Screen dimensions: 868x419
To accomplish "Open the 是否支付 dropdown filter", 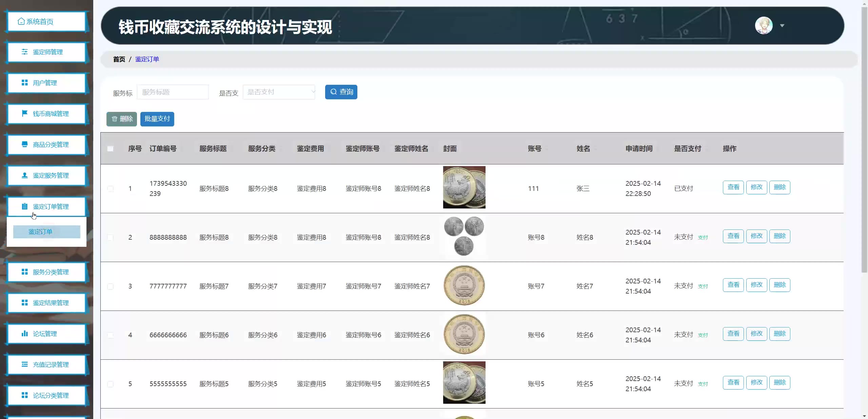I will [x=279, y=92].
